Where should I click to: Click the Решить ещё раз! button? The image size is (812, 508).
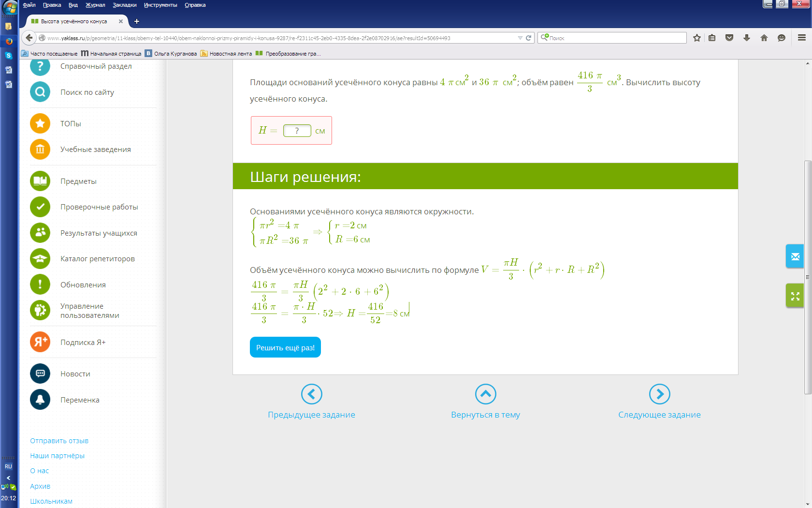[285, 347]
